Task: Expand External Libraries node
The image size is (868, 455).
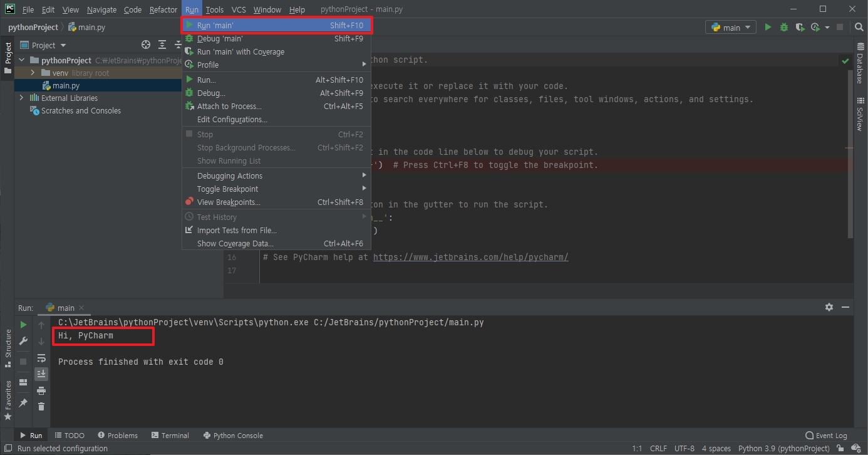Action: (x=21, y=98)
